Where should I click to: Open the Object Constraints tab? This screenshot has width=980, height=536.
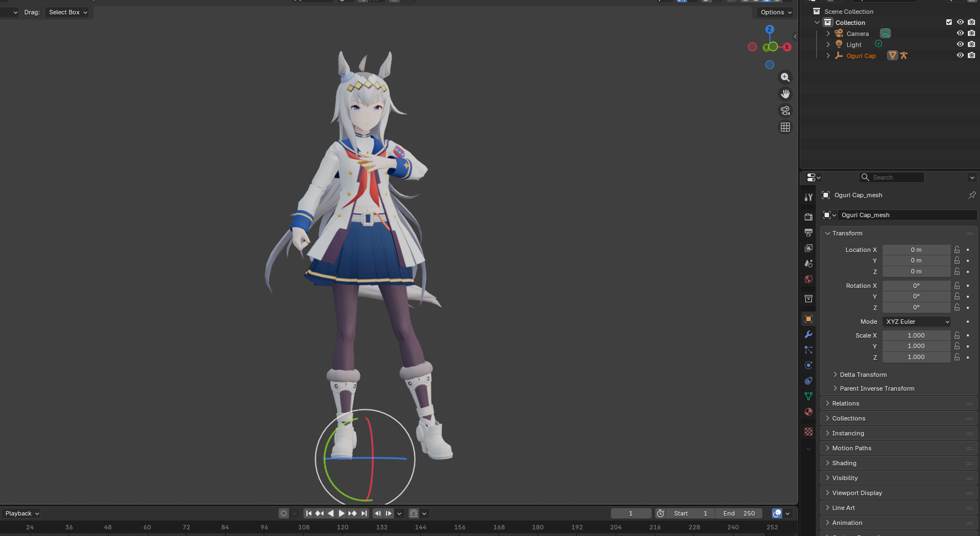click(809, 381)
